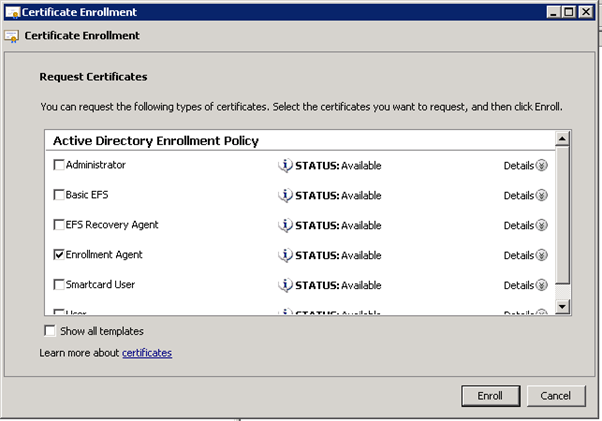Click the info icon beside Administrator status
The image size is (602, 421).
(x=284, y=166)
